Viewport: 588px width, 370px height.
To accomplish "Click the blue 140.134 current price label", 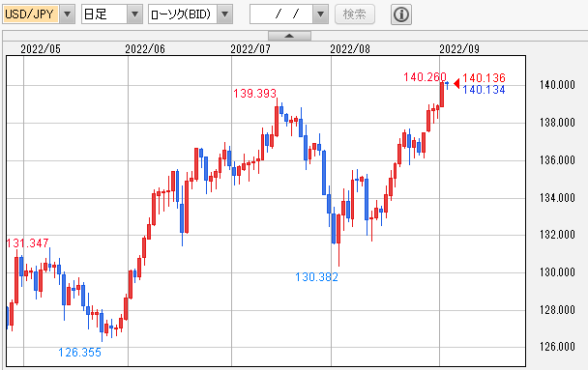I will point(484,90).
